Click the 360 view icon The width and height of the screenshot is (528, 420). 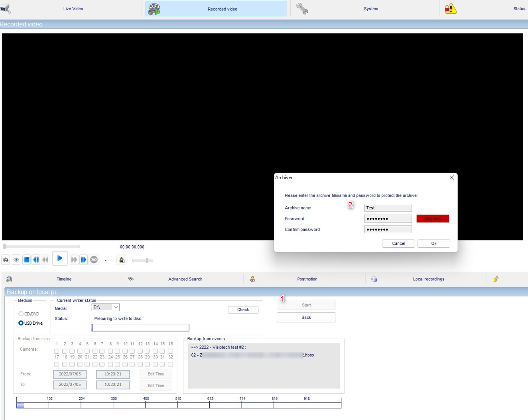94,260
